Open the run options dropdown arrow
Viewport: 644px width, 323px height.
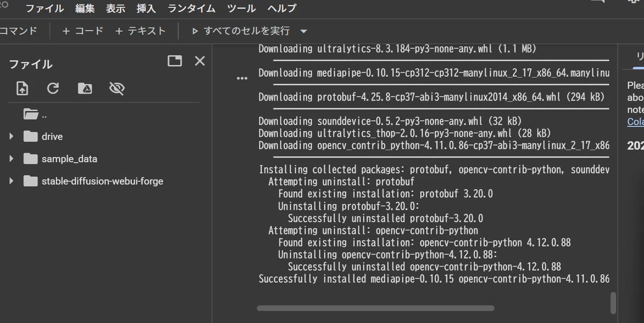pyautogui.click(x=304, y=31)
